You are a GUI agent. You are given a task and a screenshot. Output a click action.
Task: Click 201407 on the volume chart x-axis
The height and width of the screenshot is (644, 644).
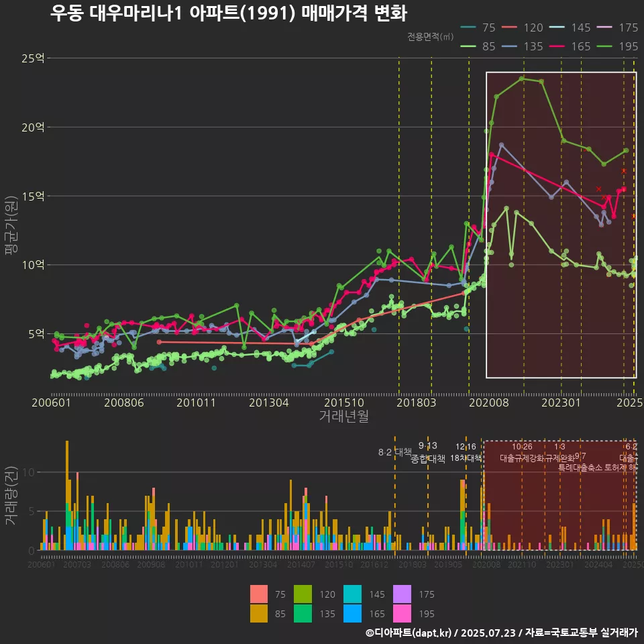coord(301,565)
